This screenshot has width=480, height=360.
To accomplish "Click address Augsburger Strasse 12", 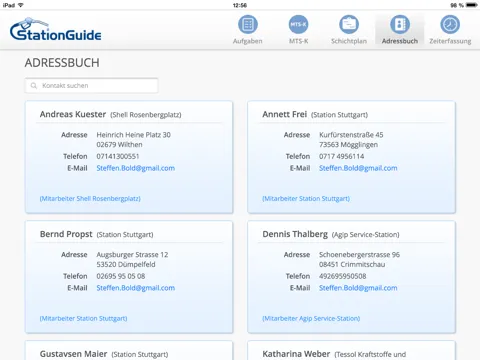I will click(132, 254).
